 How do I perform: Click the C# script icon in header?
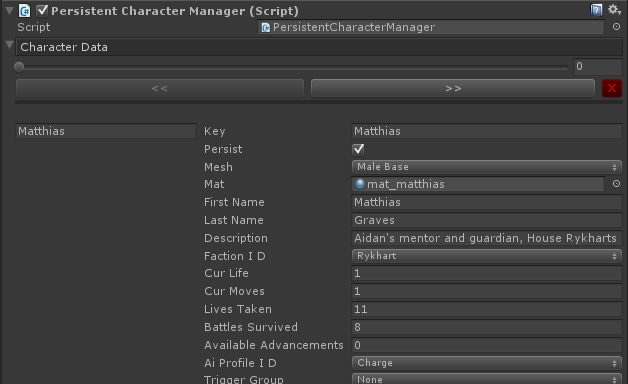[x=24, y=11]
